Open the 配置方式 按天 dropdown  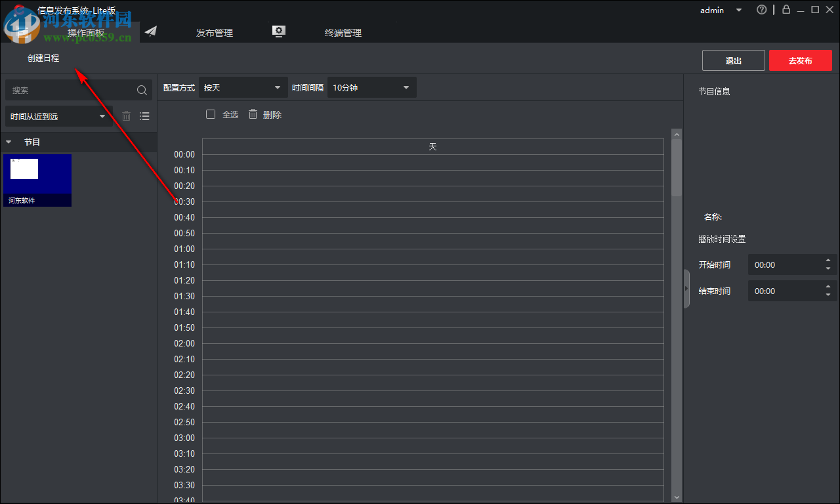[243, 87]
